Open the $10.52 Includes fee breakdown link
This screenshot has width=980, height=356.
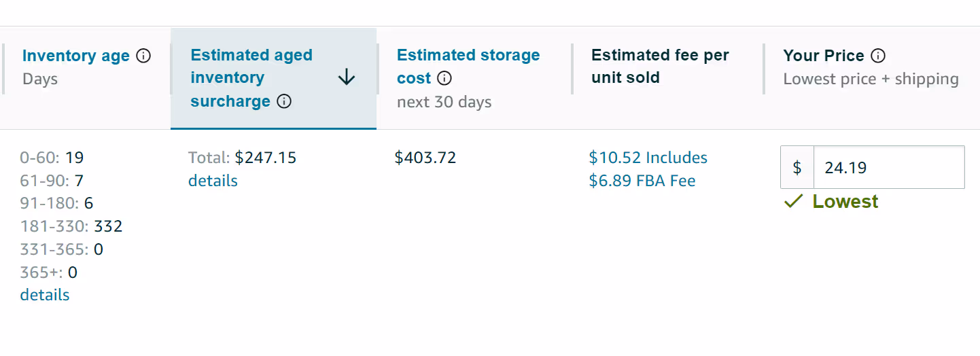648,158
